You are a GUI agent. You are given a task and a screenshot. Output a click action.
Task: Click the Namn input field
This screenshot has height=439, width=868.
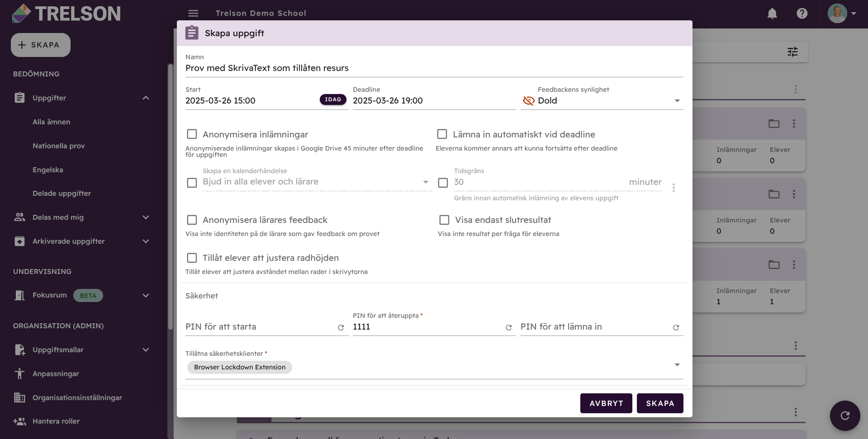pos(434,68)
